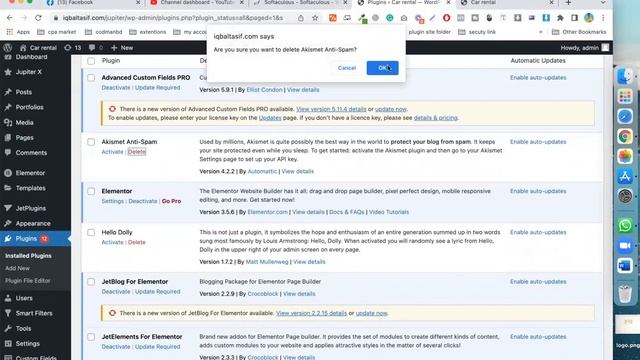
Task: Open Microsoft Word from the dock
Action: [x=624, y=266]
